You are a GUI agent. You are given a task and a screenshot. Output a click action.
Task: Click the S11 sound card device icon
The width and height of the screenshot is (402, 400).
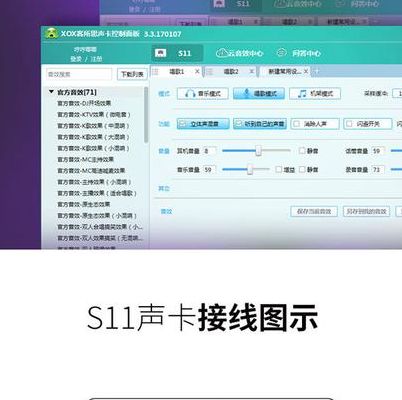coord(161,53)
